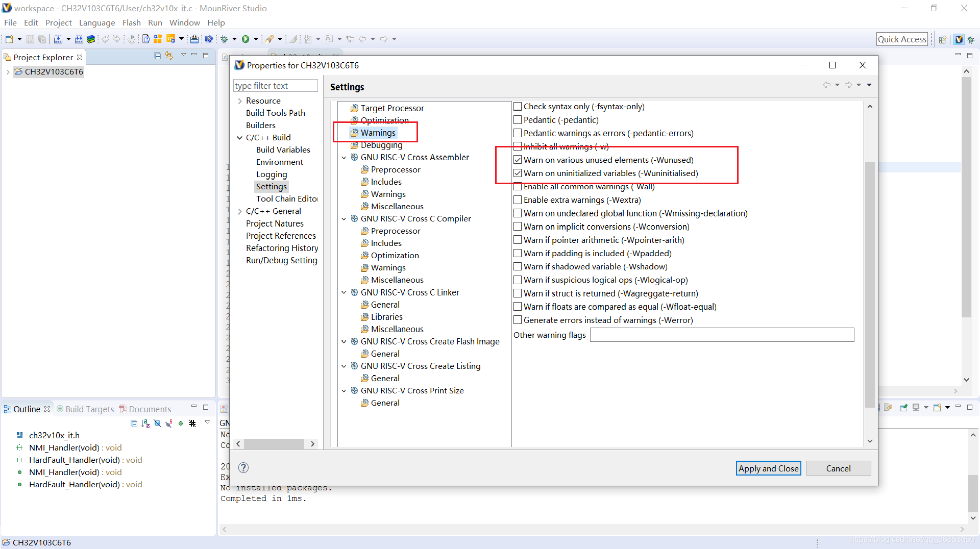Open the Window menu
The width and height of the screenshot is (980, 549).
pos(184,22)
